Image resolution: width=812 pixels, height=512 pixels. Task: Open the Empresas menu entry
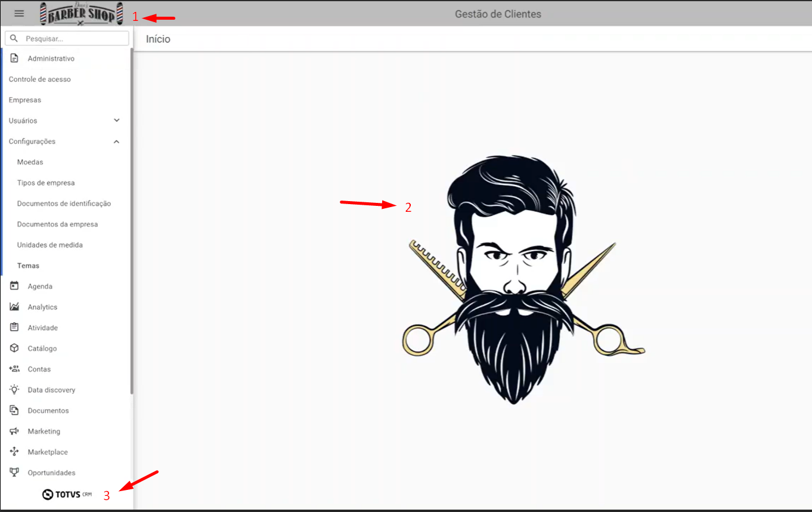click(x=24, y=100)
